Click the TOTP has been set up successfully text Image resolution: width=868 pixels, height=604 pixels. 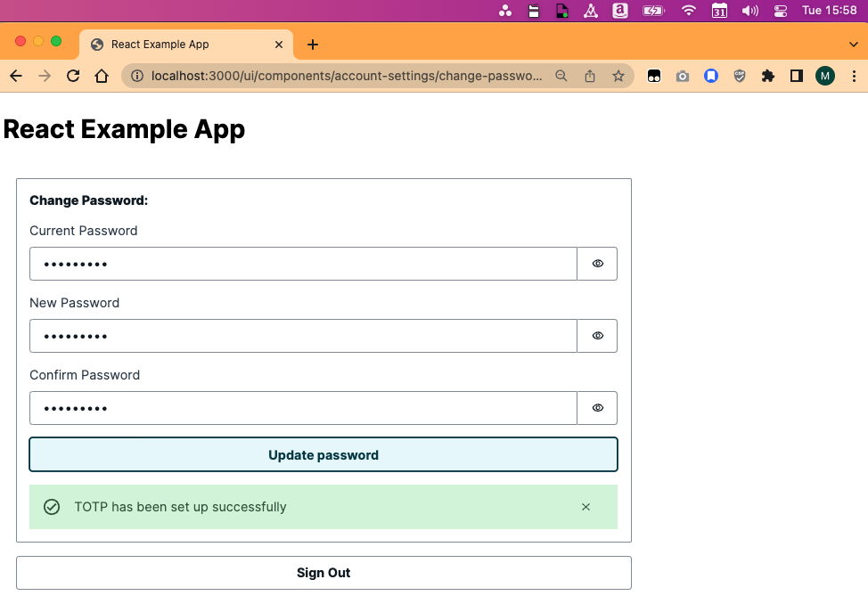click(x=181, y=507)
